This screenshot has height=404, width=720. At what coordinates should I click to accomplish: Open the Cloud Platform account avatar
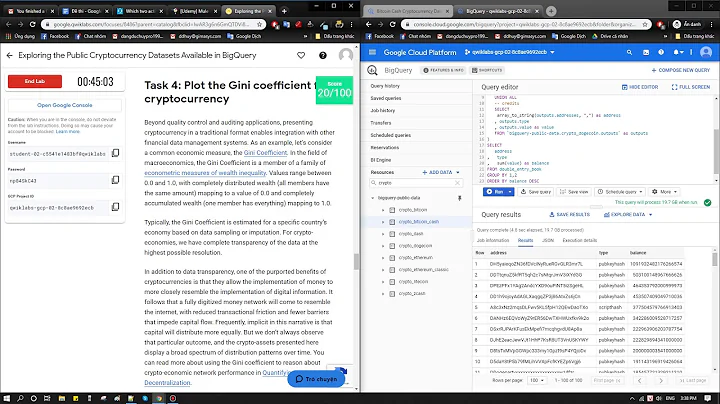(706, 52)
